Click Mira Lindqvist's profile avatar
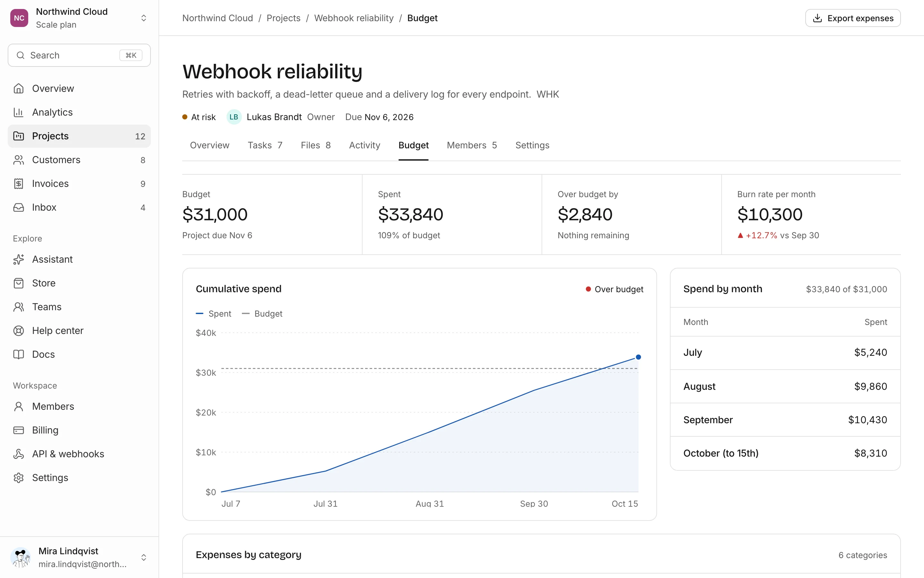Viewport: 924px width, 578px height. (x=21, y=557)
